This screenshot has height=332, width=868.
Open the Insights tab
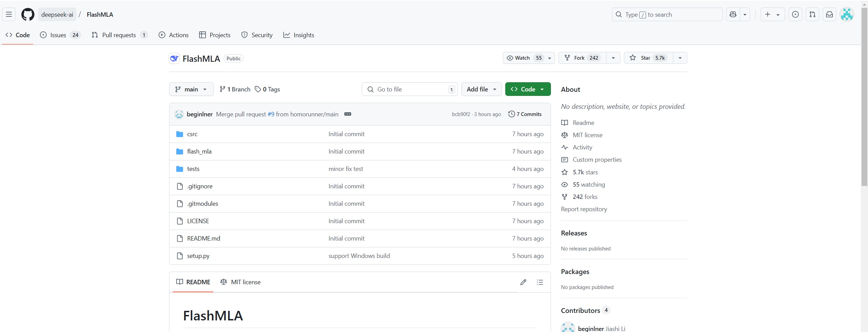pos(299,35)
